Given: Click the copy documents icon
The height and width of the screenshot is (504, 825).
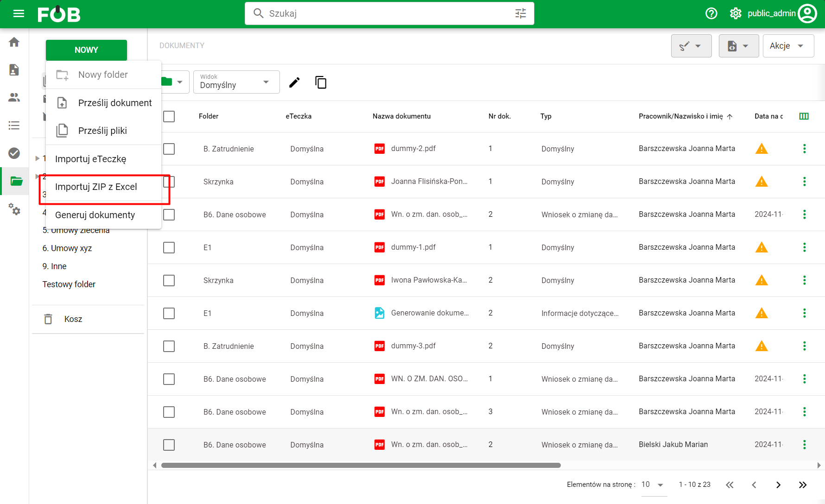Looking at the screenshot, I should point(321,82).
